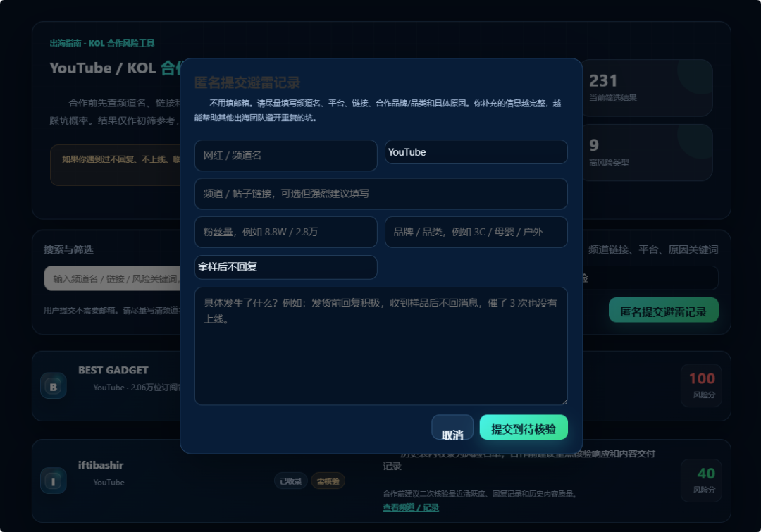
Task: Focus the 粉丝量 input field
Action: tap(286, 232)
